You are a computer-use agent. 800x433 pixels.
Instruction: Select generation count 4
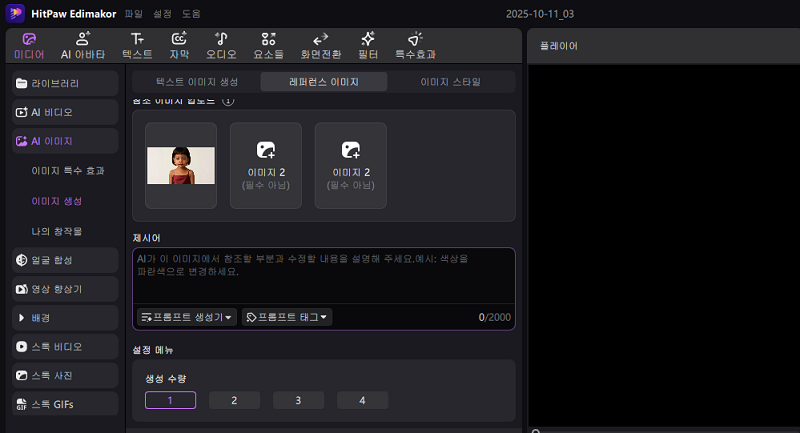point(362,400)
